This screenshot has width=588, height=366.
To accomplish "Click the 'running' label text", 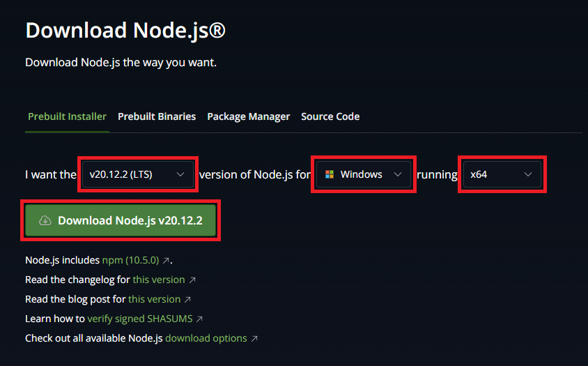I will point(437,174).
